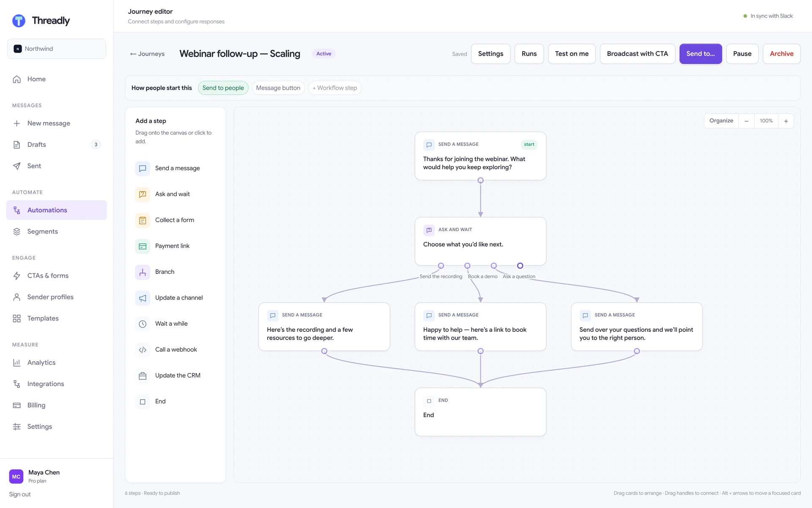Sign out of the account

pyautogui.click(x=20, y=494)
